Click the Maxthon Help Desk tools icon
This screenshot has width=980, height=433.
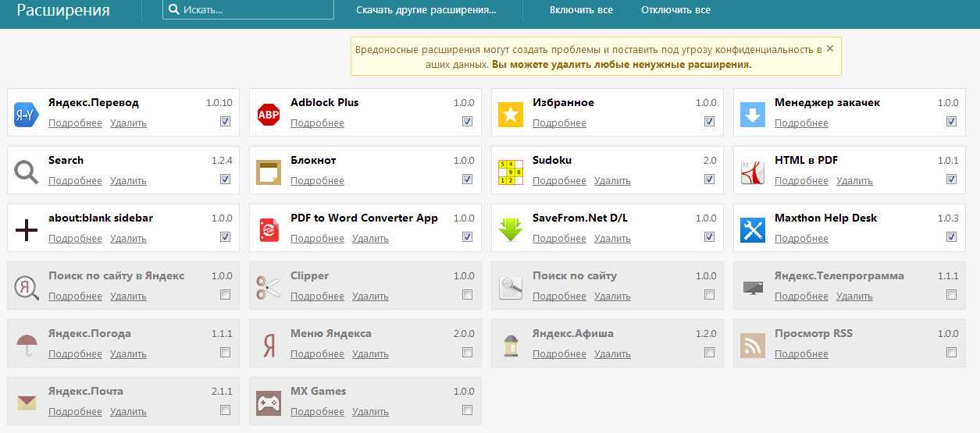pos(753,230)
